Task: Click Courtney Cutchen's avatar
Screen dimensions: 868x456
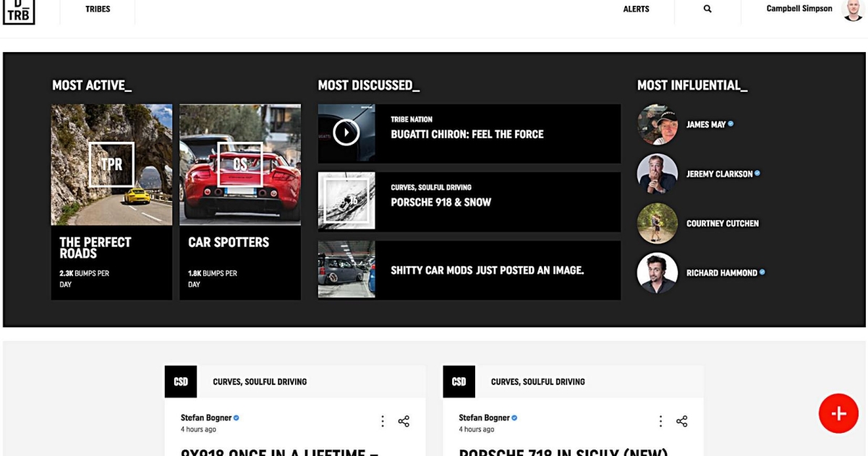Action: tap(658, 223)
